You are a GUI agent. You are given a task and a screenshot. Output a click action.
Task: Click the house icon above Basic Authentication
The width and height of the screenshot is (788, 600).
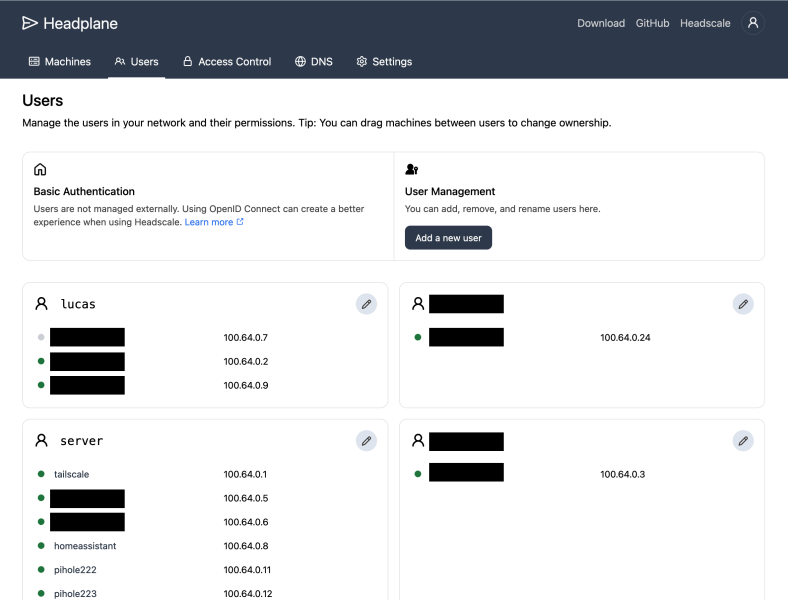40,169
